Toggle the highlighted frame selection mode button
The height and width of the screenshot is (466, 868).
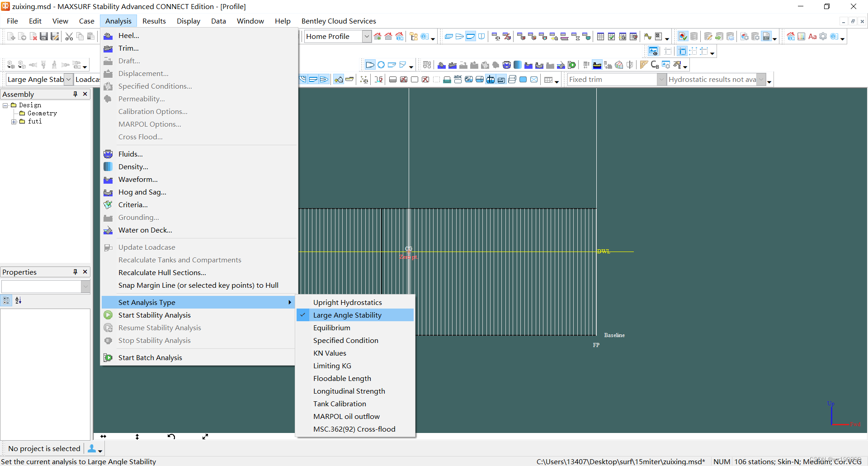tap(682, 51)
